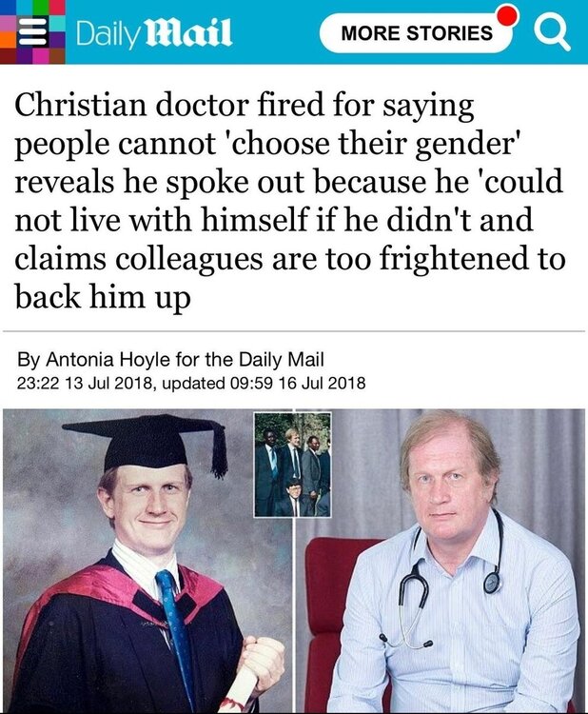
Task: Select the article publish date line
Action: click(191, 383)
